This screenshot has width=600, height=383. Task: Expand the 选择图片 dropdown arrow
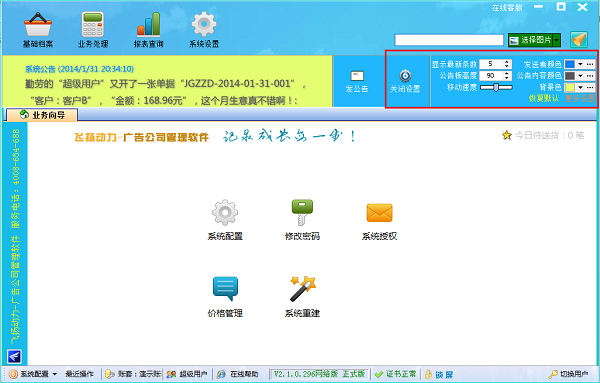557,40
